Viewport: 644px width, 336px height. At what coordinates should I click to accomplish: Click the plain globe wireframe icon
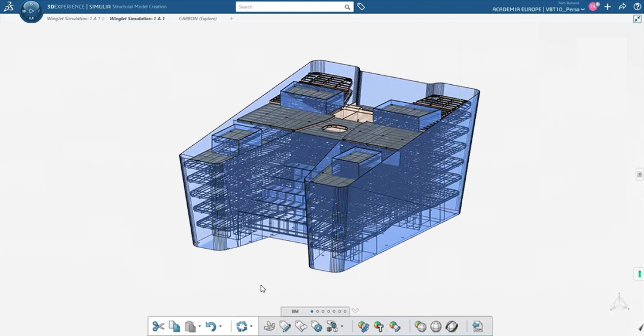pyautogui.click(x=436, y=326)
